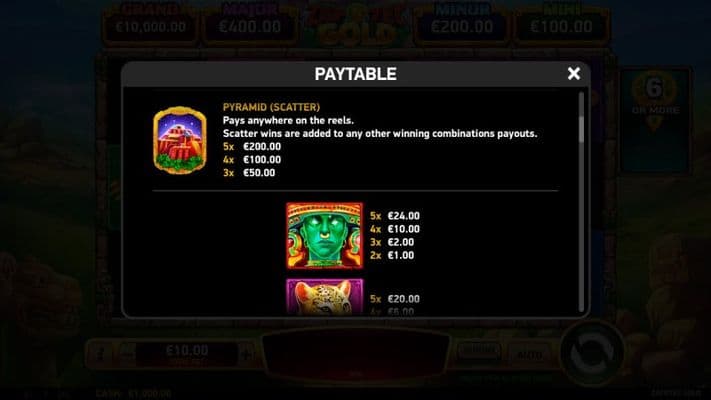Open the menu icon left of the bet
The height and width of the screenshot is (400, 711).
point(100,353)
